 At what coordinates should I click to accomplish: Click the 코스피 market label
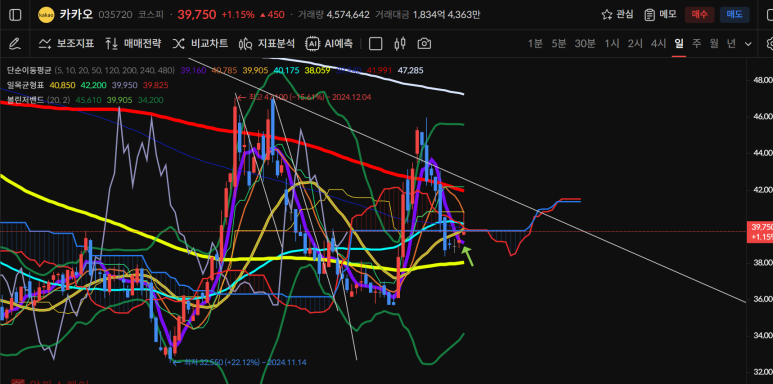click(x=150, y=15)
